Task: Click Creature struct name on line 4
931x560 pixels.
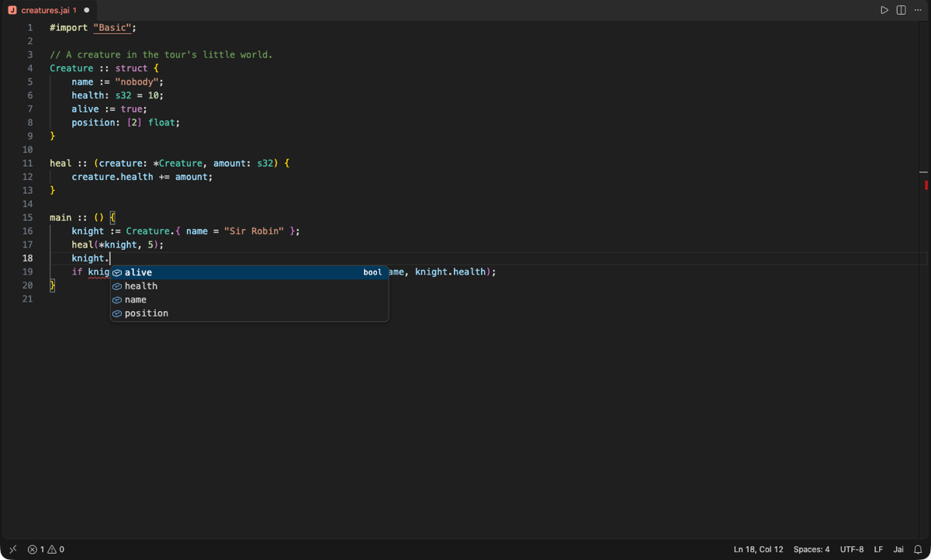Action: (x=71, y=68)
